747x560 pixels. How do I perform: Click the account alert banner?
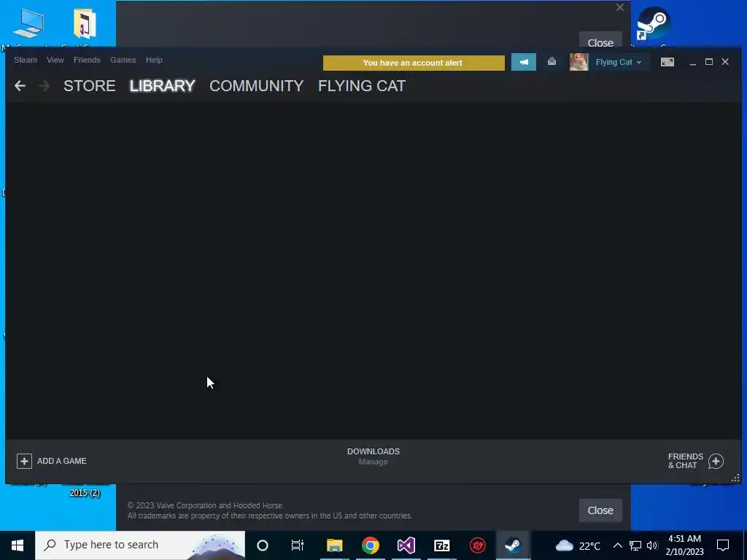(x=414, y=63)
